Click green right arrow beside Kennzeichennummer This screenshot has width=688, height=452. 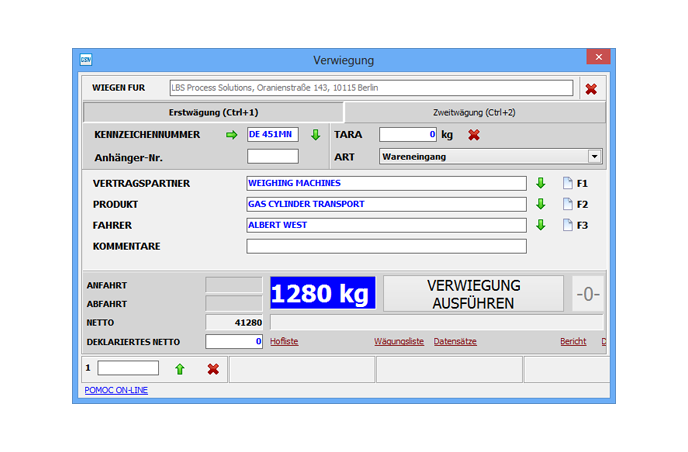(x=232, y=135)
